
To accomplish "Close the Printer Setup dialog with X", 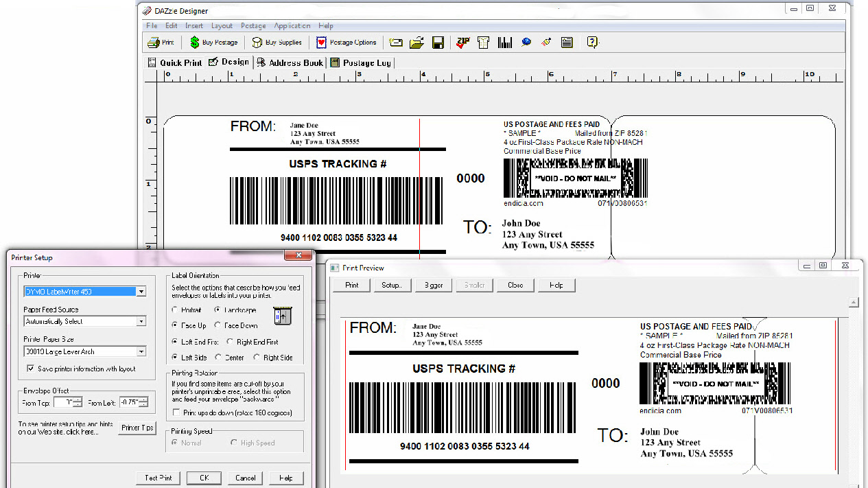I will tap(298, 257).
